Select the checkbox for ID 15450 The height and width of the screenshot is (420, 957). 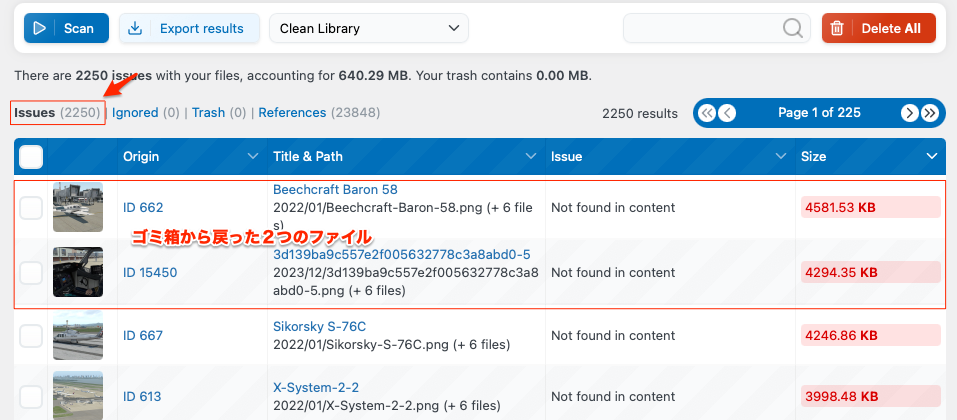(x=31, y=272)
